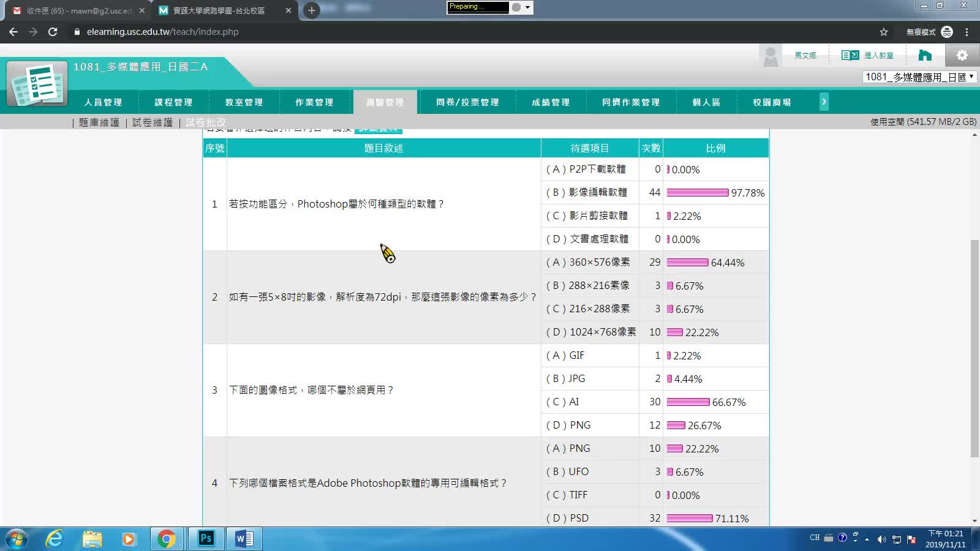Image resolution: width=980 pixels, height=551 pixels.
Task: Click the user name 馬文娜 link
Action: tap(805, 55)
